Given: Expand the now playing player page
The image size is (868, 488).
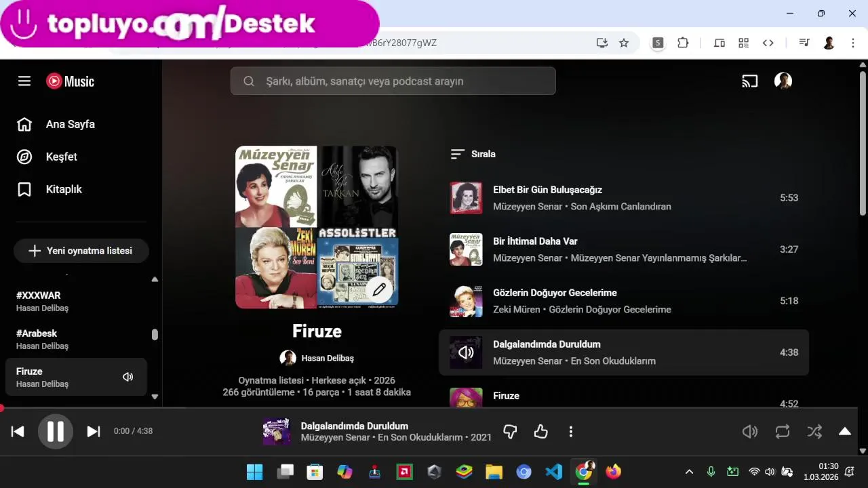Looking at the screenshot, I should pyautogui.click(x=845, y=432).
